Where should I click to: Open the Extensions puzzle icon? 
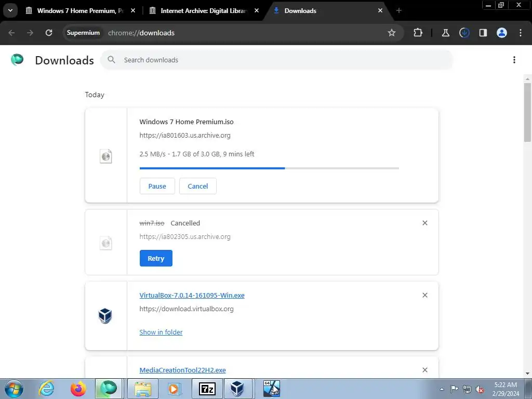point(418,33)
